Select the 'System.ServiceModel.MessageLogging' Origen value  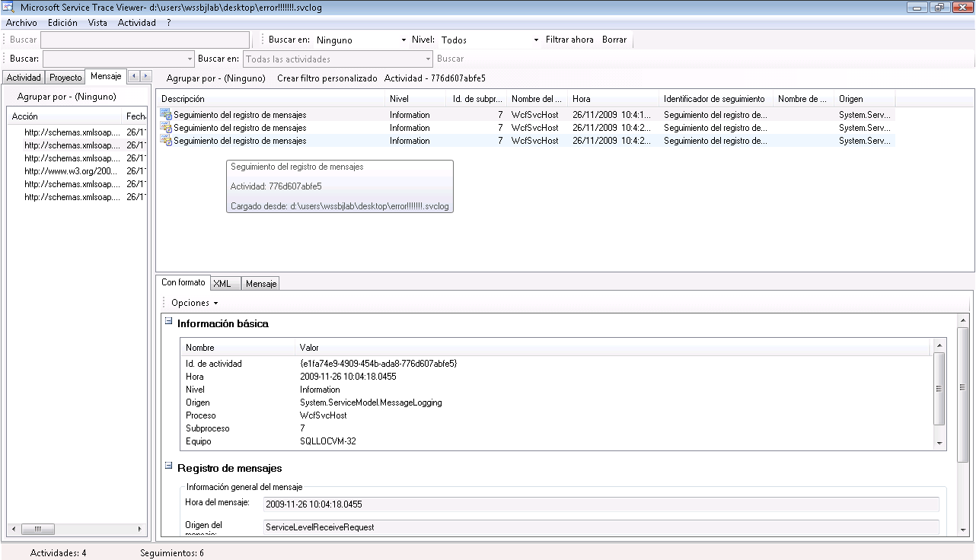tap(371, 402)
